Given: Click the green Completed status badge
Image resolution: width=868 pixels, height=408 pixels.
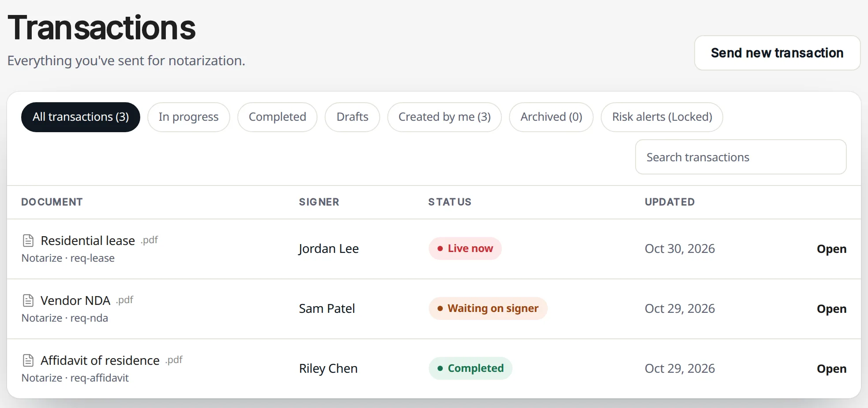Looking at the screenshot, I should tap(471, 368).
